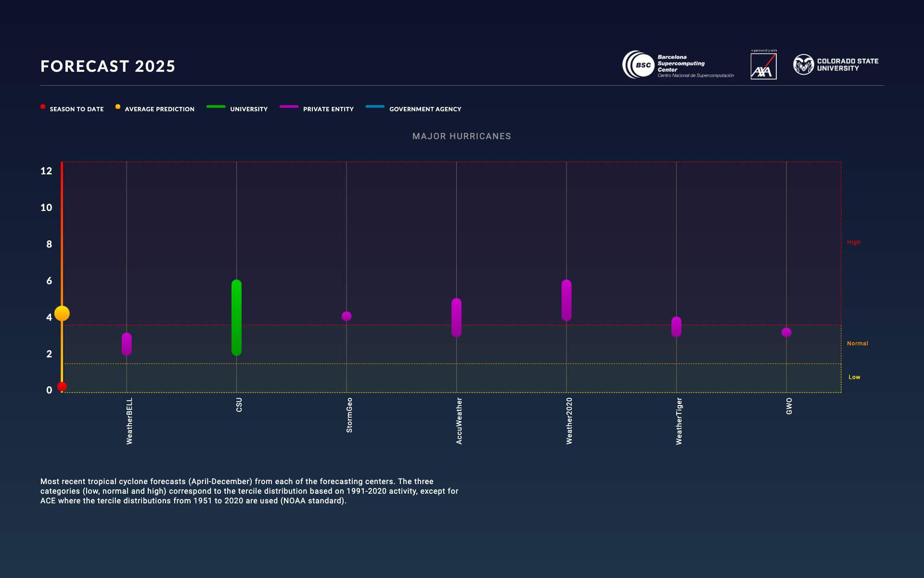Select the green University legend marker

coord(216,106)
